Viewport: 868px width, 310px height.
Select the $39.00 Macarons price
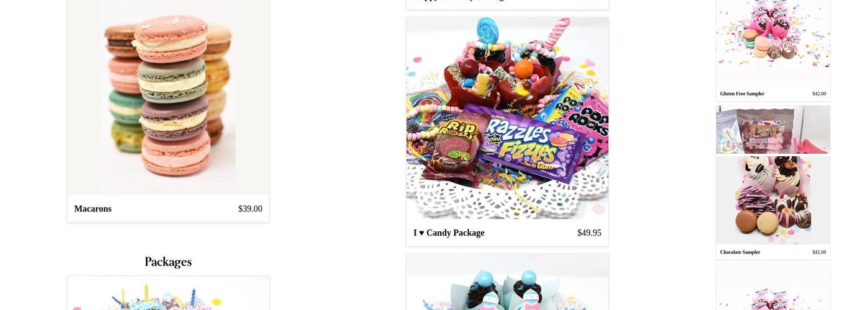pos(250,209)
